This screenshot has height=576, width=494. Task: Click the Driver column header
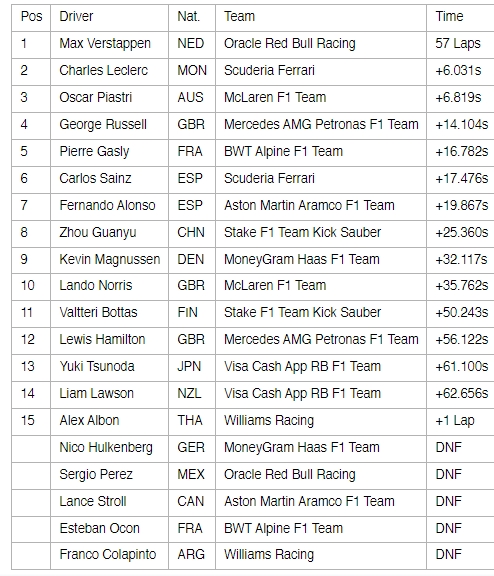[109, 18]
